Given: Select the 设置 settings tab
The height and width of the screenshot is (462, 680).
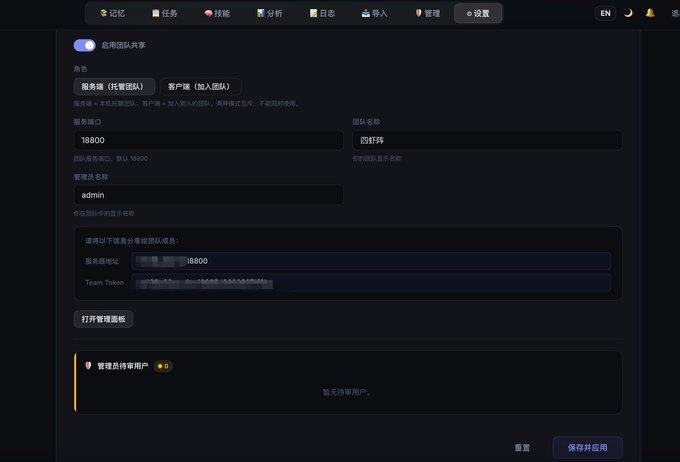Looking at the screenshot, I should coord(478,13).
